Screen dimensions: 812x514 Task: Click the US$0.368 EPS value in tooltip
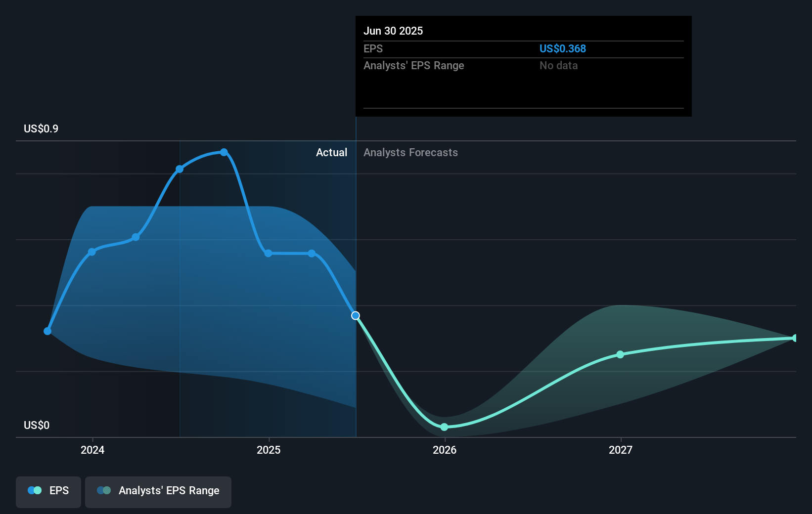[563, 48]
